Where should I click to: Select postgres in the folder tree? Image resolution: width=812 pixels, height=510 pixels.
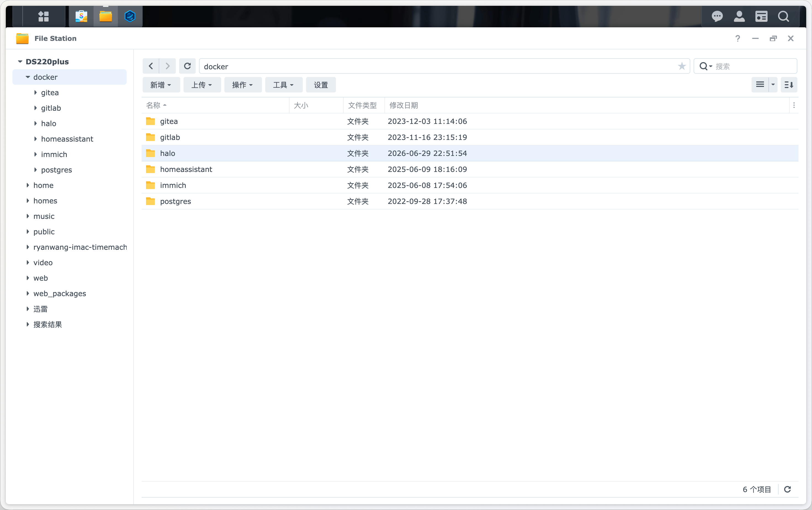pyautogui.click(x=57, y=170)
